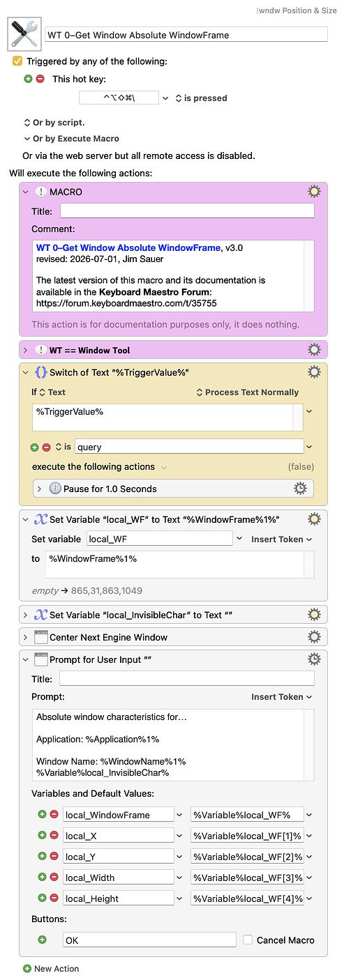344x980 pixels.
Task: Expand the WT == Window Tool action
Action: (26, 350)
